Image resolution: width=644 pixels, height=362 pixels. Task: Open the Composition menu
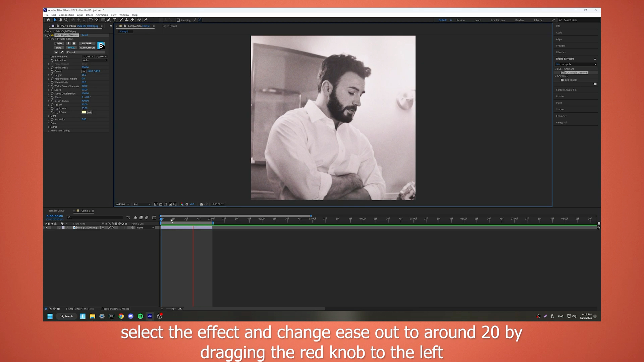tap(66, 15)
